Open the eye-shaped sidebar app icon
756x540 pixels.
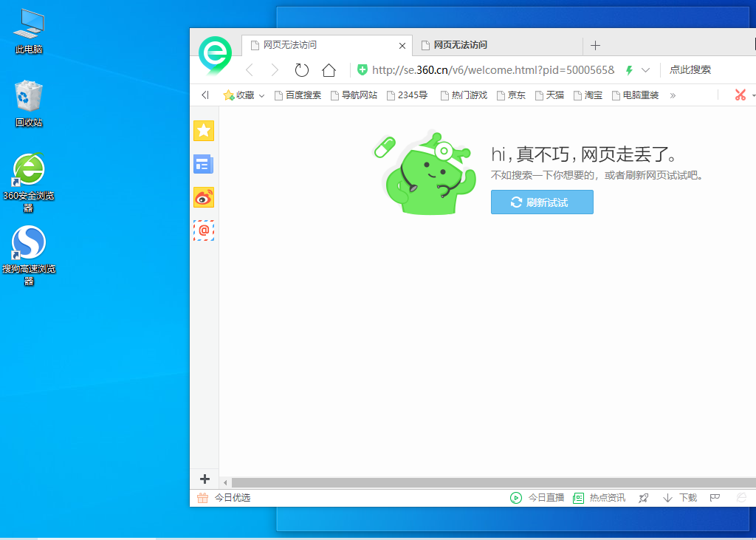coord(204,197)
